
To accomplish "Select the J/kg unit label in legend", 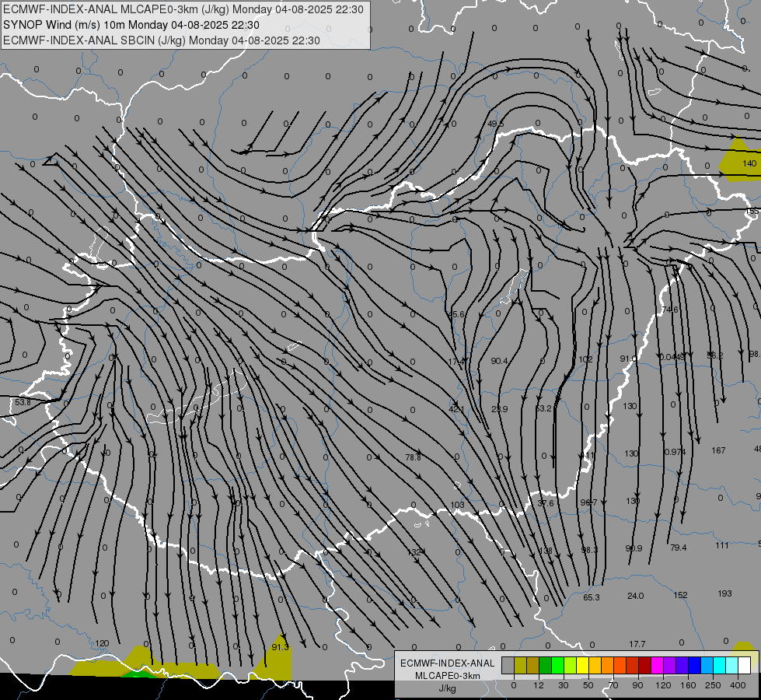I will click(x=448, y=688).
